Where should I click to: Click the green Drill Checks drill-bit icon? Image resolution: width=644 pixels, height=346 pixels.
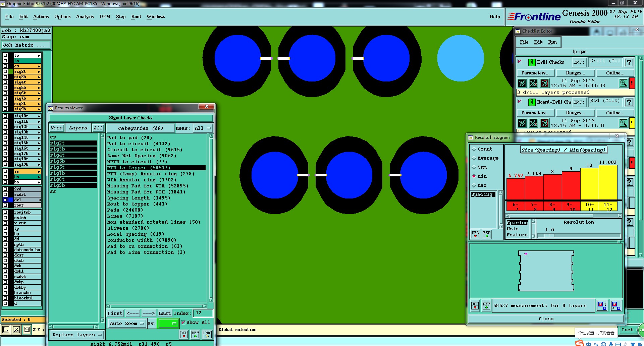532,62
